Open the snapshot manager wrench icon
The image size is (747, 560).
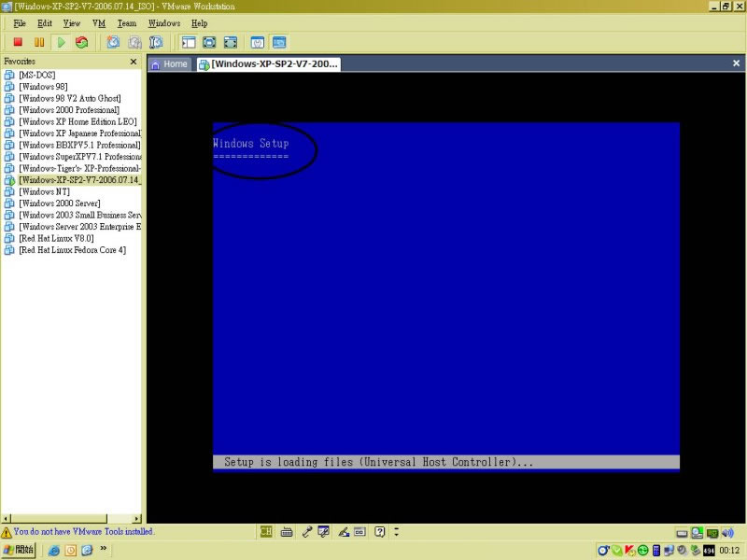(156, 42)
